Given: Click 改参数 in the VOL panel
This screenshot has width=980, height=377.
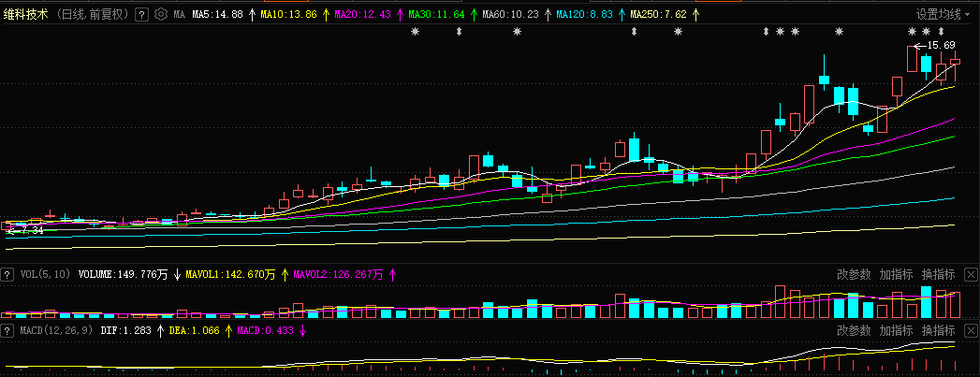Looking at the screenshot, I should coord(854,274).
